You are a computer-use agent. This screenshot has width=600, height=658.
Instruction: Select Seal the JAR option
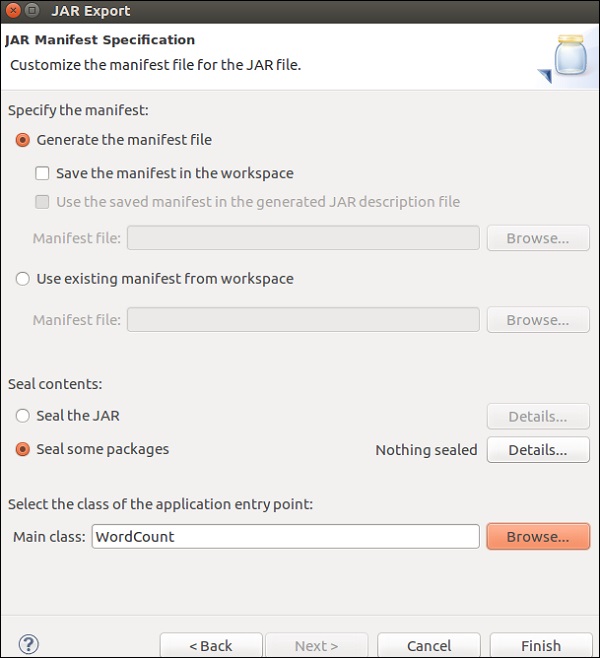coord(23,415)
